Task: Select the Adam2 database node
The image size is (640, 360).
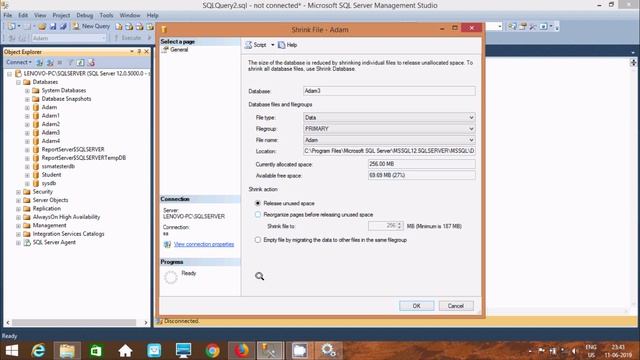Action: click(x=51, y=124)
